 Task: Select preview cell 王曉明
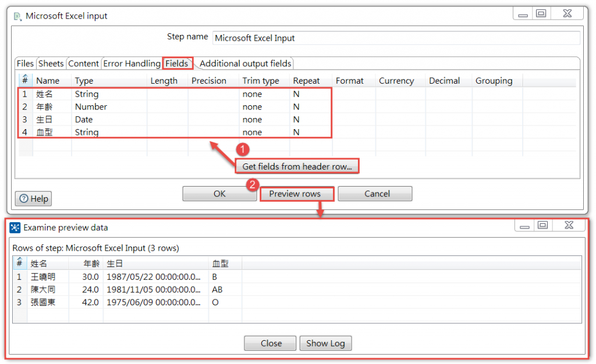(x=48, y=277)
